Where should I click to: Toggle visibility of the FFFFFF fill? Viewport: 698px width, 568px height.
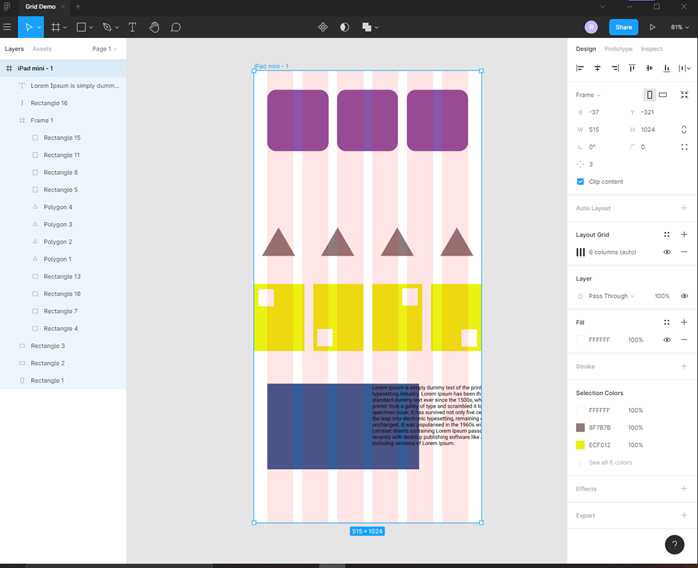click(667, 340)
